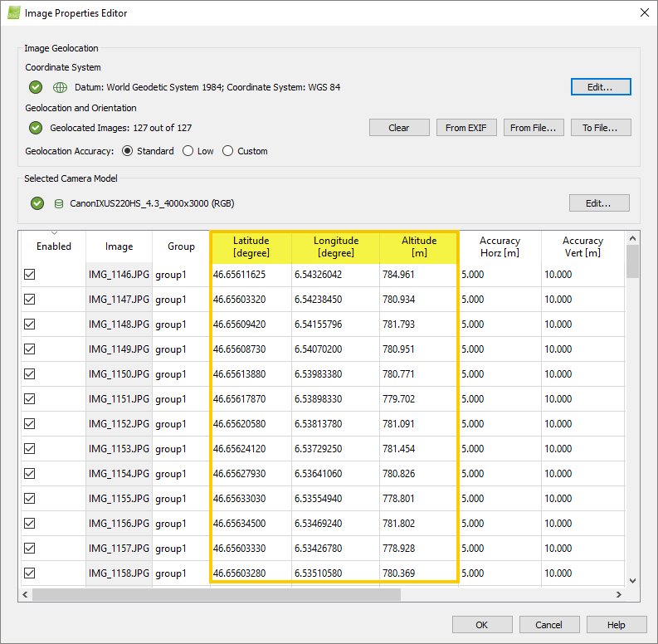Click the Latitude column header
Screen dimensions: 658x644
tap(251, 246)
